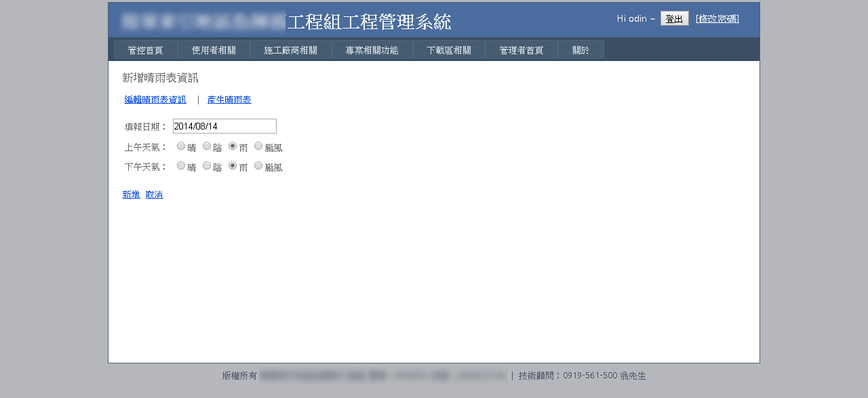
Task: Open the 使用者相關 menu
Action: point(214,50)
